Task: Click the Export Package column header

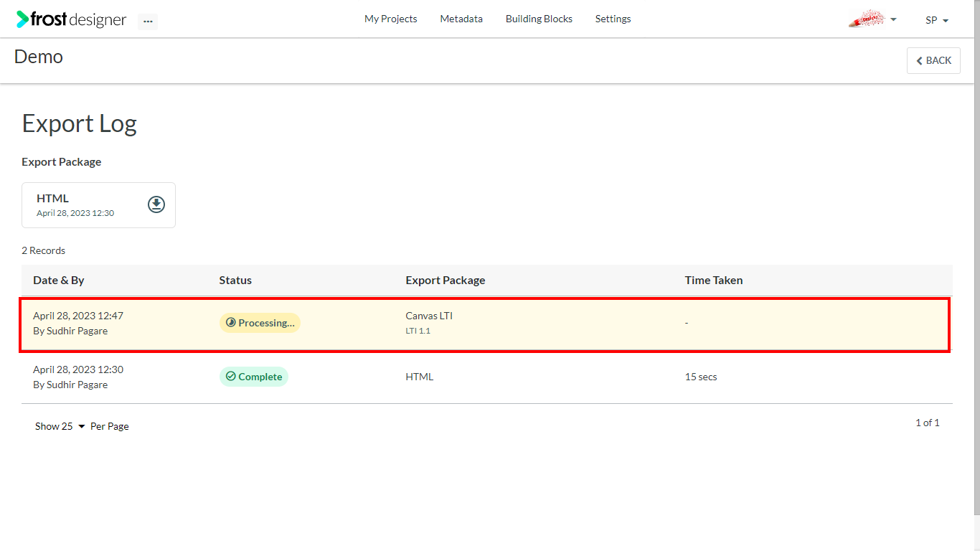Action: point(446,281)
